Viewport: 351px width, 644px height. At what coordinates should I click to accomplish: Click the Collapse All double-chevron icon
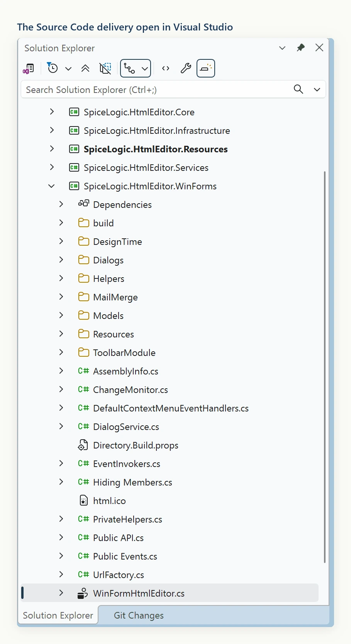pos(85,69)
